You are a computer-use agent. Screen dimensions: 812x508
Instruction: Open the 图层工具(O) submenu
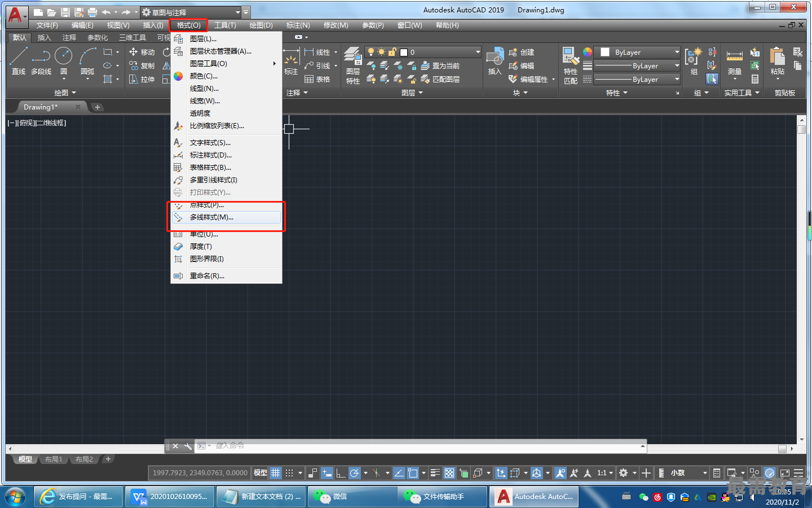[226, 64]
